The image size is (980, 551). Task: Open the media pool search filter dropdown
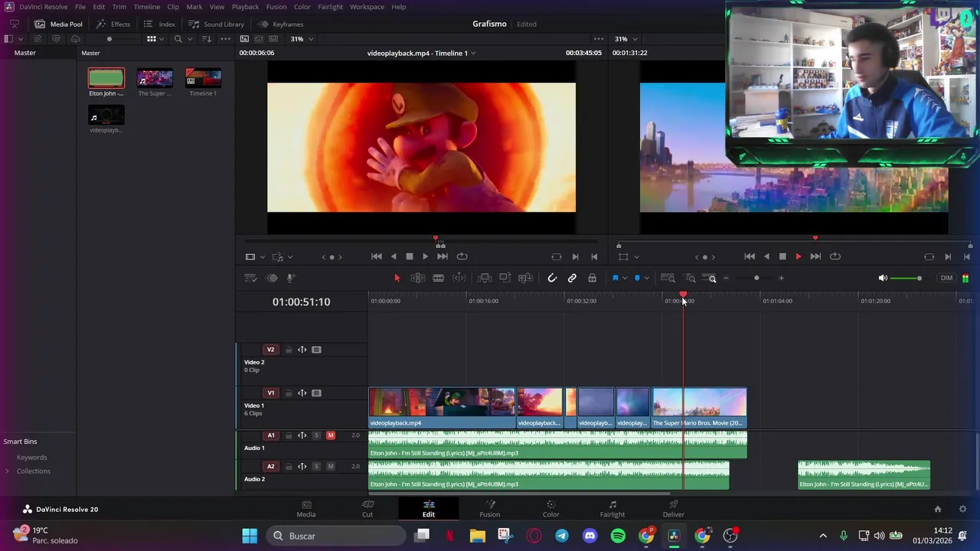(x=188, y=39)
